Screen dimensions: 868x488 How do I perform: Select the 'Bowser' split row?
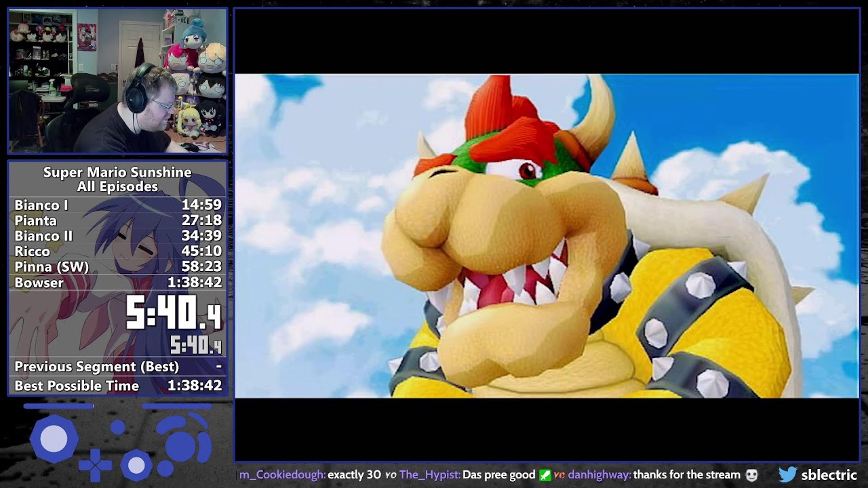tap(117, 283)
